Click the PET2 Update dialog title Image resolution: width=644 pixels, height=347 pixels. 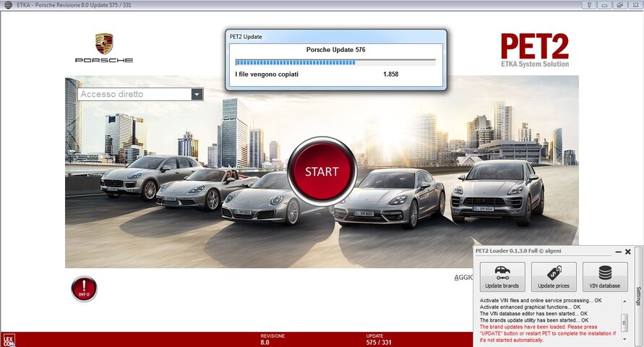(x=246, y=37)
